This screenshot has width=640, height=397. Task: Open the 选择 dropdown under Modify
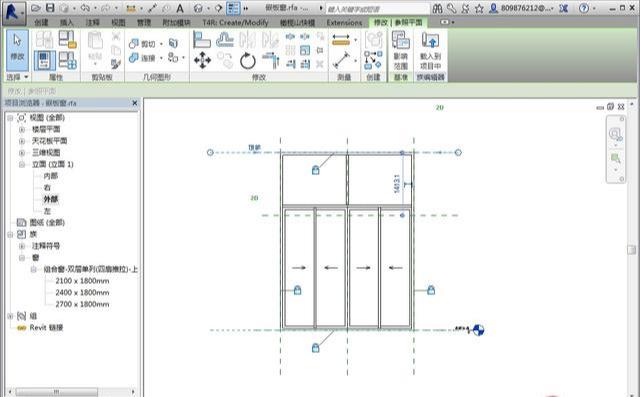tap(18, 77)
